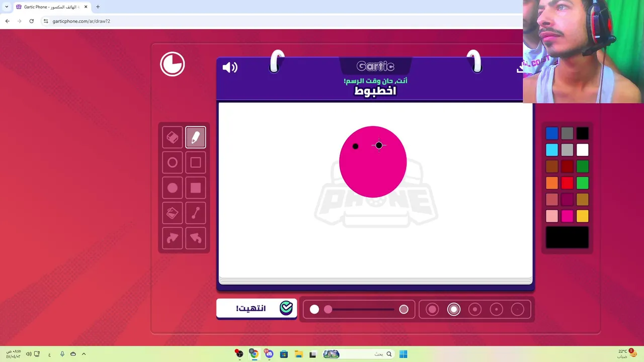This screenshot has width=644, height=362.
Task: Pick the dark gray color swatch
Action: click(567, 133)
